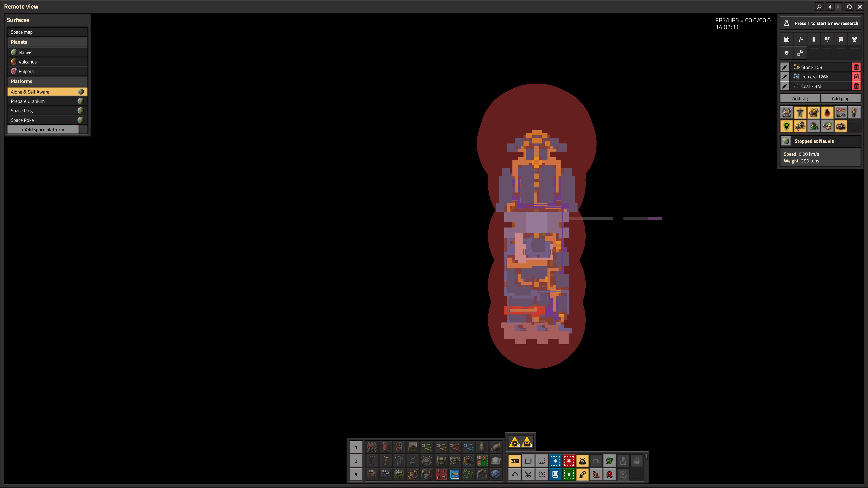Select the orange copper wire tool

coord(596,474)
